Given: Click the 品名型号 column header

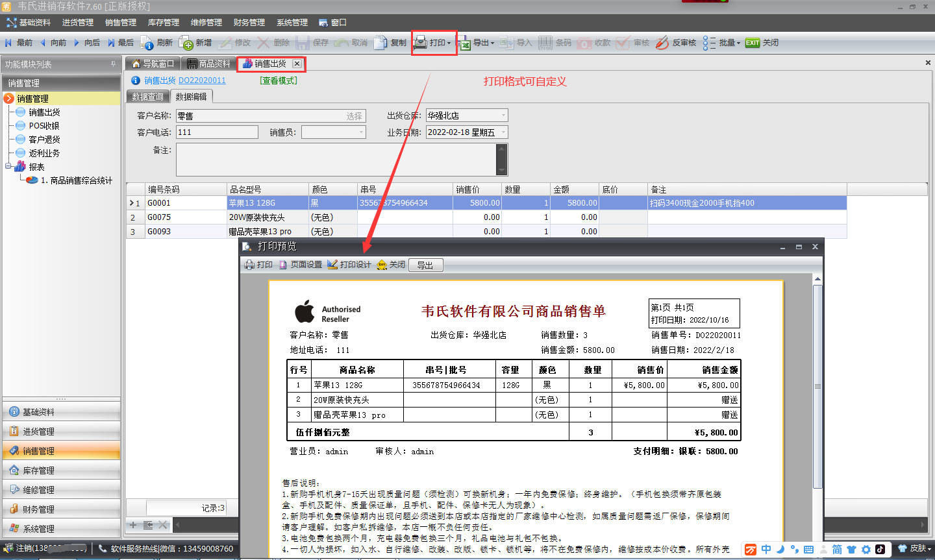Looking at the screenshot, I should coord(268,189).
